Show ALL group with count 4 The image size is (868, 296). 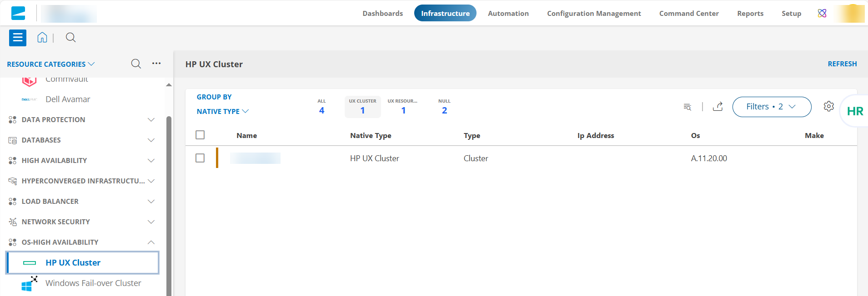(321, 107)
